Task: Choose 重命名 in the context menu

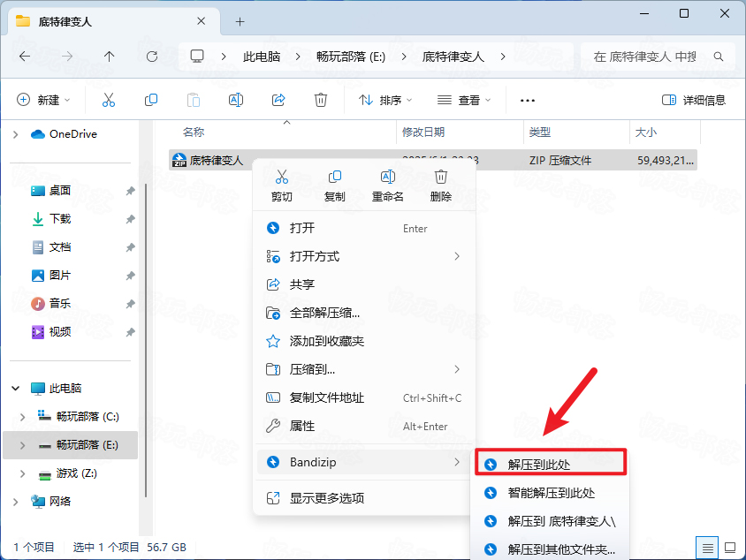Action: [x=388, y=185]
